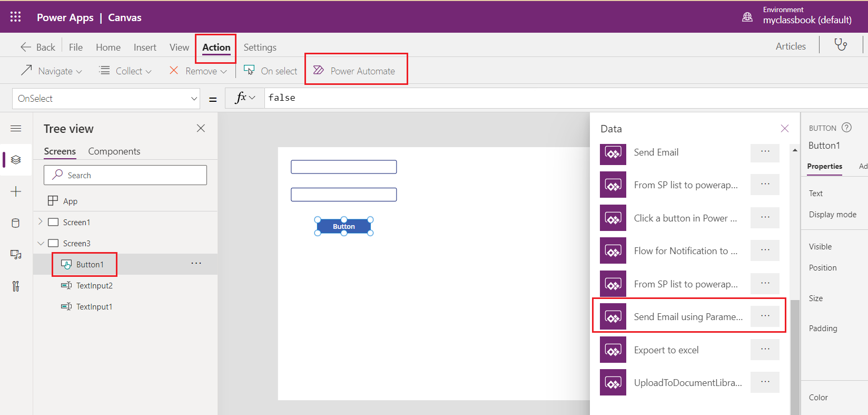Click the blue Button on the canvas
Image resolution: width=868 pixels, height=415 pixels.
pos(344,226)
